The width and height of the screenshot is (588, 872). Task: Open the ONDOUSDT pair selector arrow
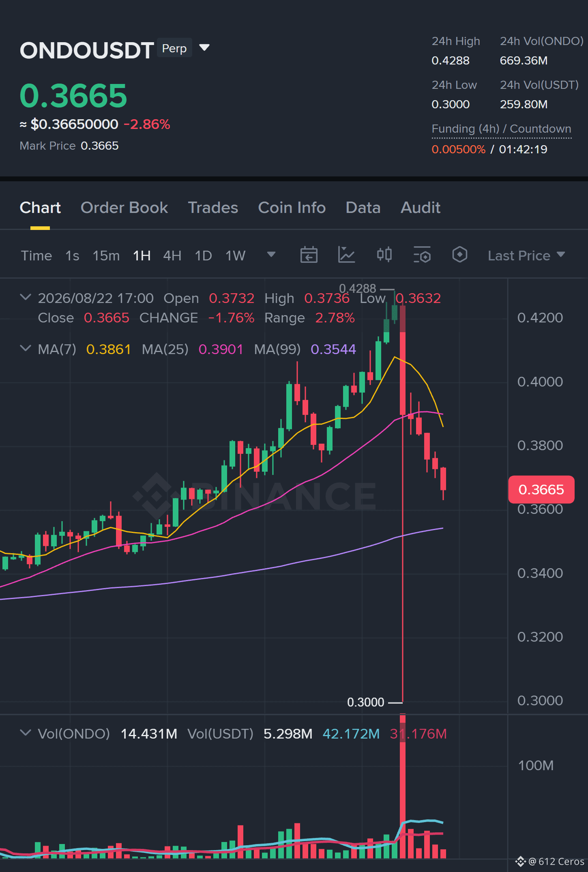[x=205, y=48]
